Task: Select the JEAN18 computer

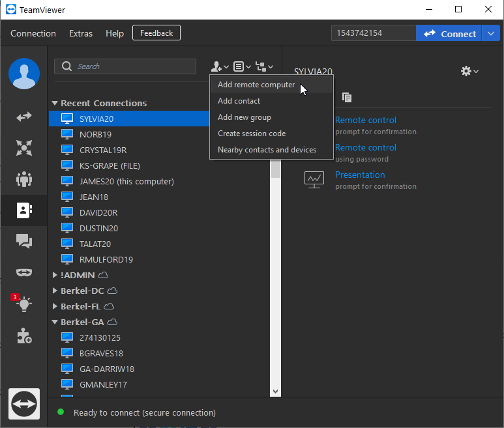Action: click(x=160, y=197)
